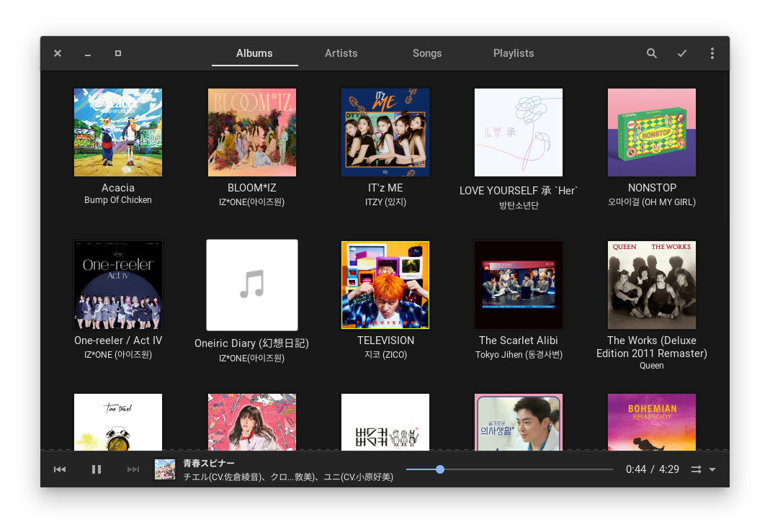The width and height of the screenshot is (770, 532).
Task: Open the three-dot main menu
Action: pyautogui.click(x=712, y=53)
